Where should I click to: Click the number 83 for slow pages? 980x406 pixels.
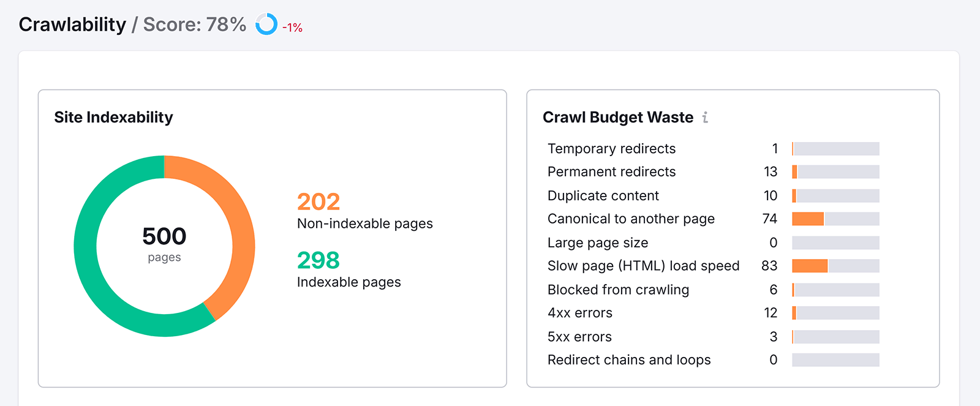pyautogui.click(x=769, y=266)
